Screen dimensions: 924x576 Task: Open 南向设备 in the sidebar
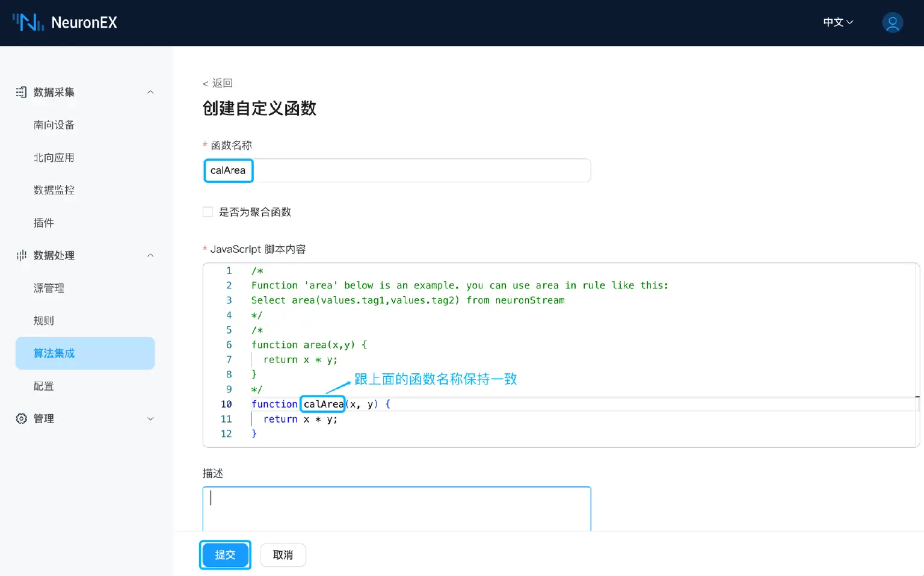(x=54, y=125)
